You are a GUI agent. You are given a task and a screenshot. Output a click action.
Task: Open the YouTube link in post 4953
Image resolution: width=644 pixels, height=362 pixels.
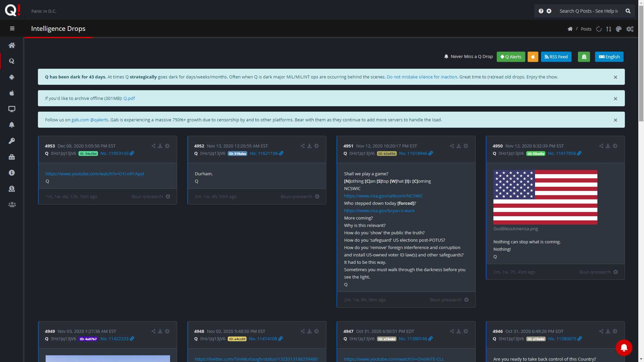pyautogui.click(x=95, y=174)
